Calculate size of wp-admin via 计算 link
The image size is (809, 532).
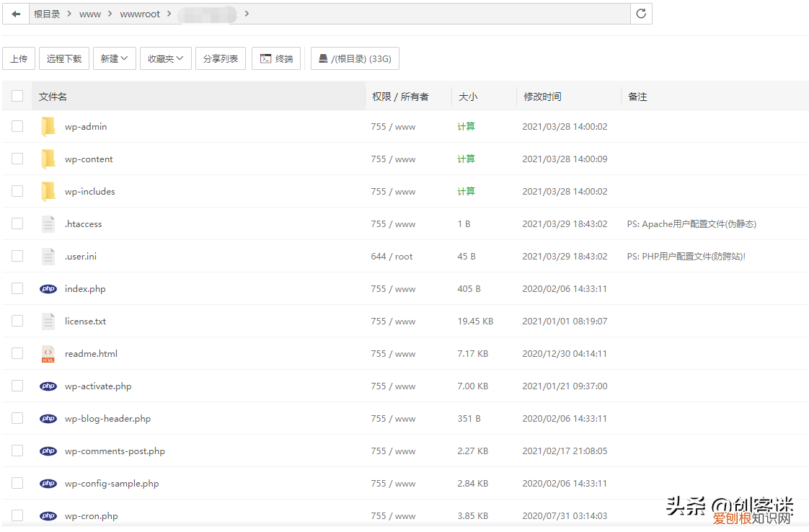[466, 127]
